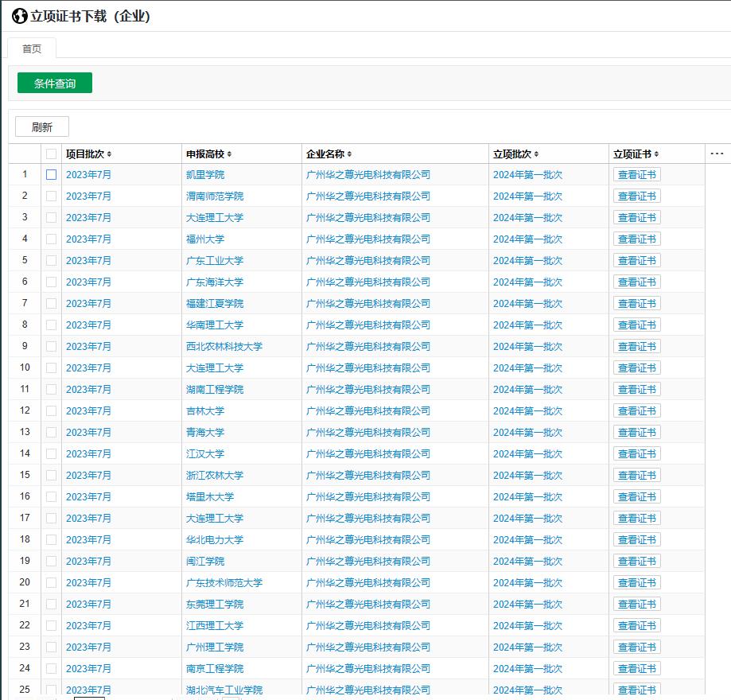The image size is (731, 700).
Task: Click the sort arrows on 企业名称 column
Action: (349, 154)
